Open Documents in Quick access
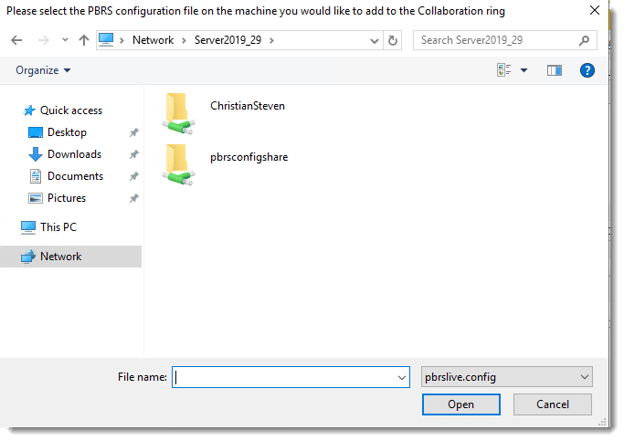Screen dimensions: 624x441 (75, 176)
